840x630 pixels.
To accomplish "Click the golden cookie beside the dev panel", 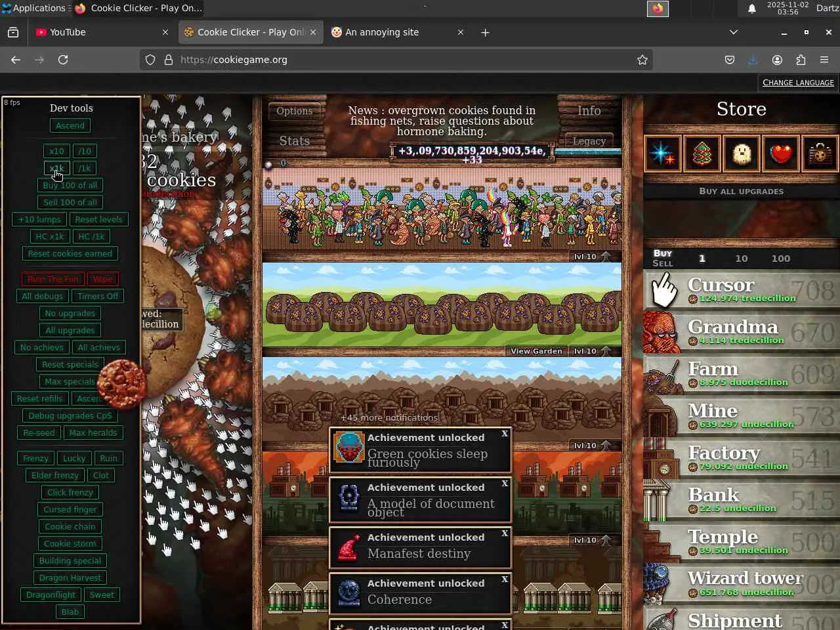I will (x=122, y=384).
